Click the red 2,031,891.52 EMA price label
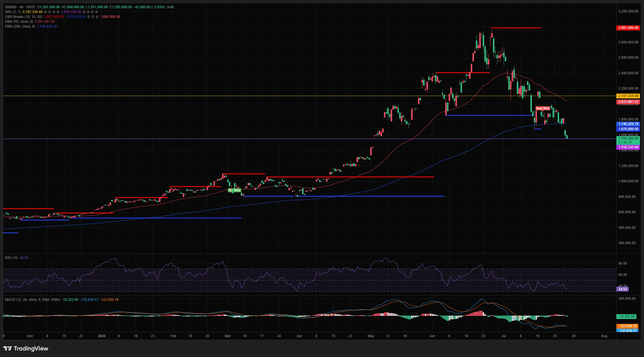 pos(628,102)
